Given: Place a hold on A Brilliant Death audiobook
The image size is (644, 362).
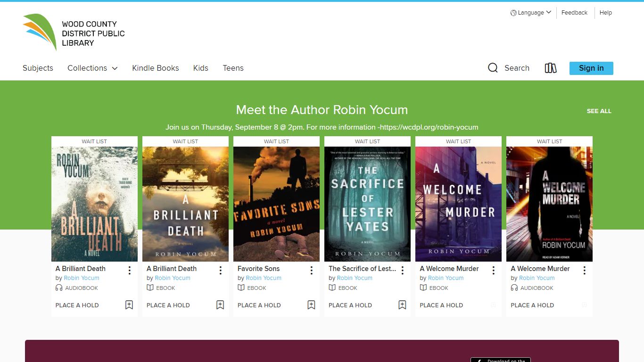Looking at the screenshot, I should [77, 305].
